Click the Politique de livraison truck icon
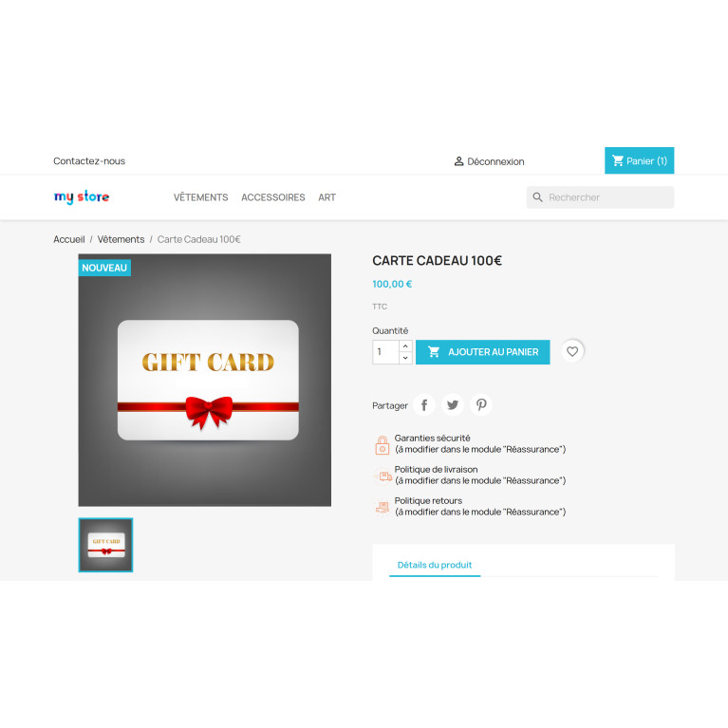 pyautogui.click(x=383, y=476)
